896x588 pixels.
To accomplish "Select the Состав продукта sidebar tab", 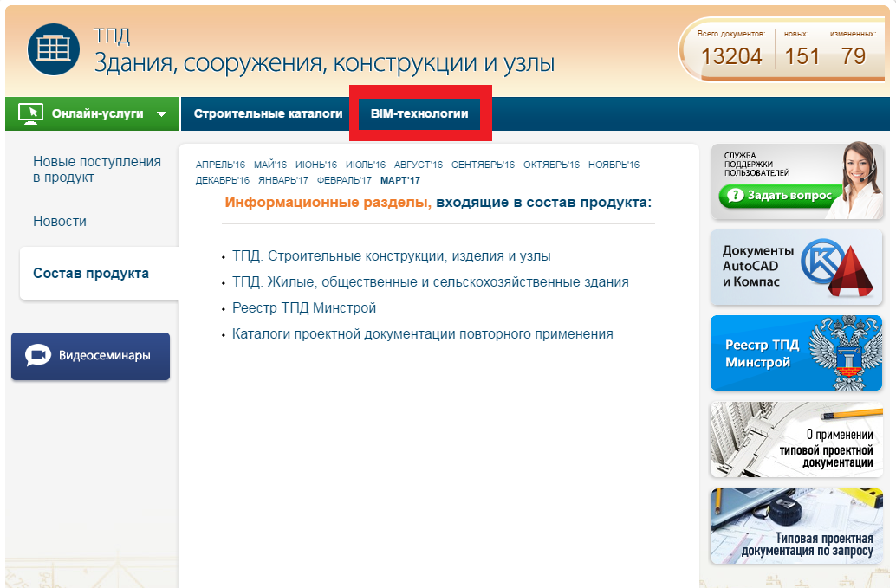I will tap(91, 274).
